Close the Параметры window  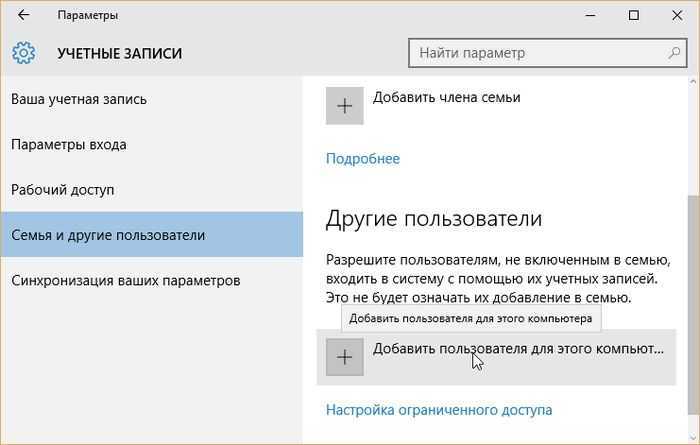(677, 15)
